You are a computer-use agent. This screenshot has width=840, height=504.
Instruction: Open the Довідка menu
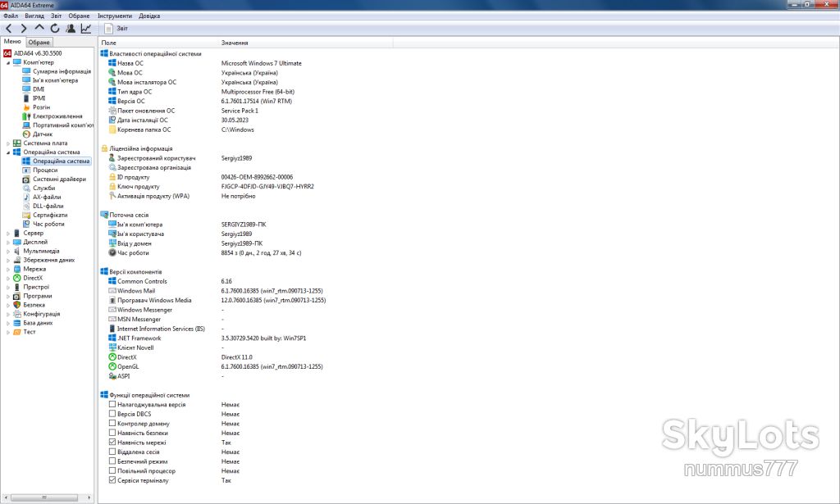(149, 16)
